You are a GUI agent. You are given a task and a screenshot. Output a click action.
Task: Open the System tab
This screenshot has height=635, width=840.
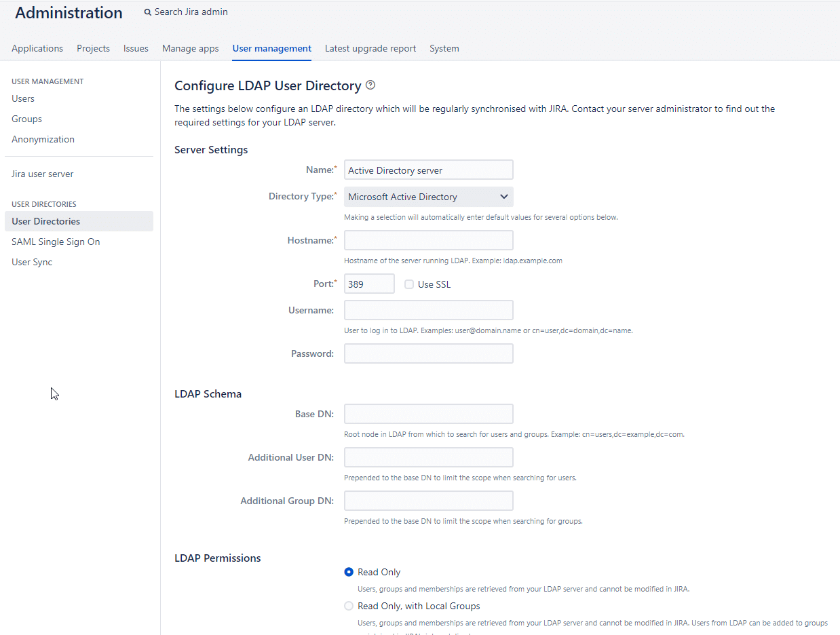444,48
